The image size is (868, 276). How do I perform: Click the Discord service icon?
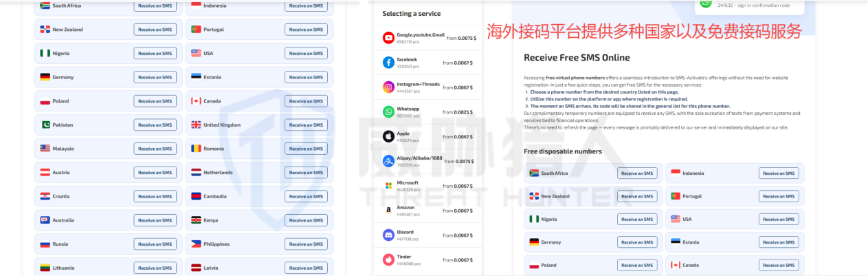(388, 235)
